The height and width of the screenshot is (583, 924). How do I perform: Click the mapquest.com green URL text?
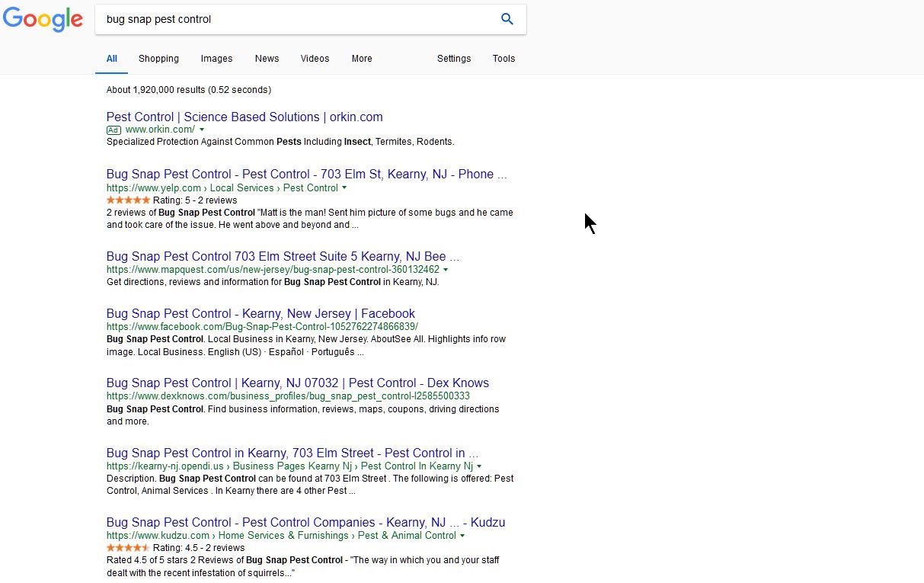[x=273, y=270]
